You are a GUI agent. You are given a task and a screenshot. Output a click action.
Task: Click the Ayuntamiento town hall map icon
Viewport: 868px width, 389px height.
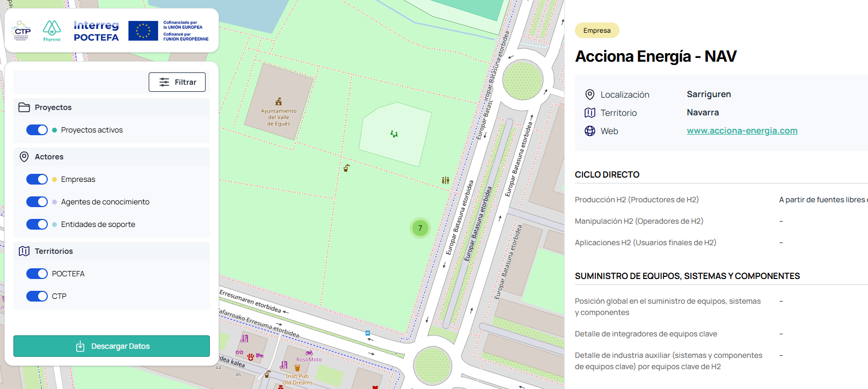click(x=279, y=101)
